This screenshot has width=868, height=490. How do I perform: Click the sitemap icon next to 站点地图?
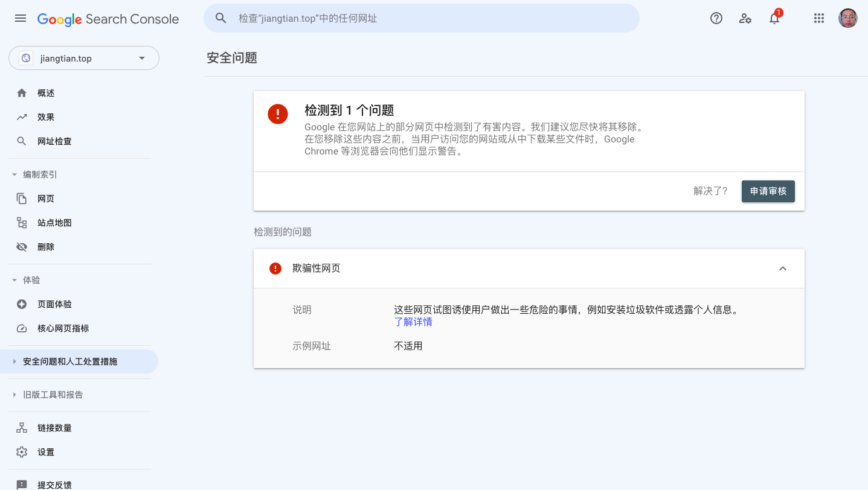22,223
